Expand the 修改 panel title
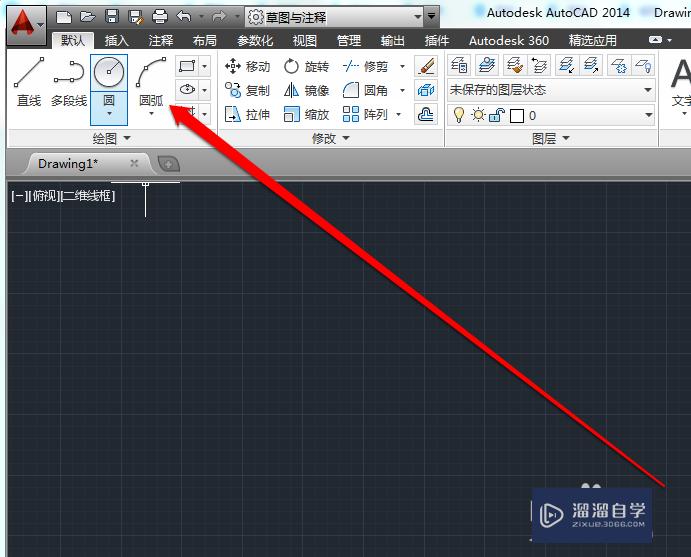The width and height of the screenshot is (691, 557). point(331,138)
